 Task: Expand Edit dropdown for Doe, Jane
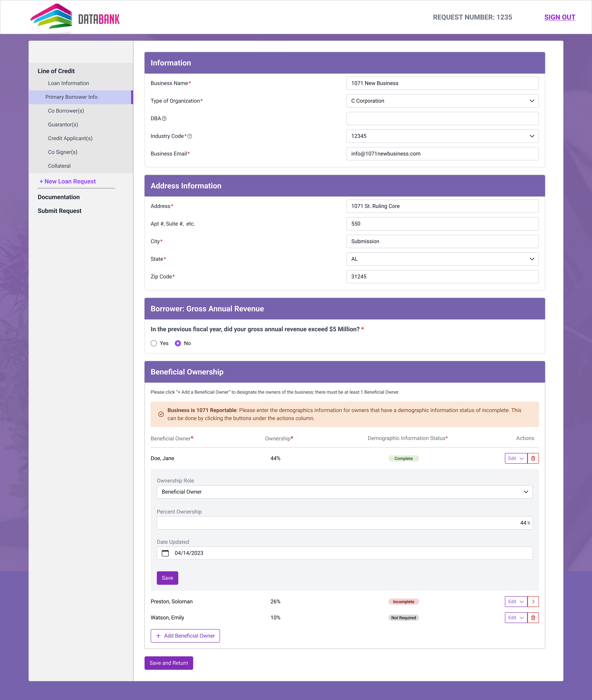pyautogui.click(x=516, y=458)
